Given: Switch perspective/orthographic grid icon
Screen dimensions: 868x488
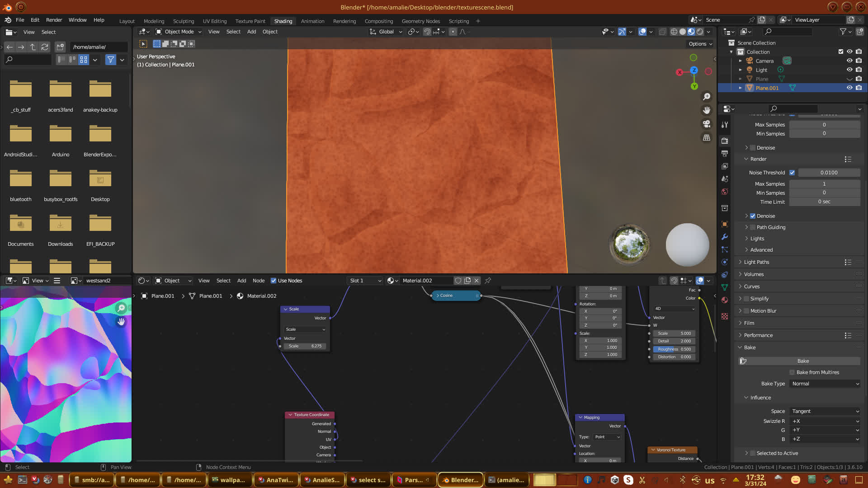Looking at the screenshot, I should click(x=707, y=137).
